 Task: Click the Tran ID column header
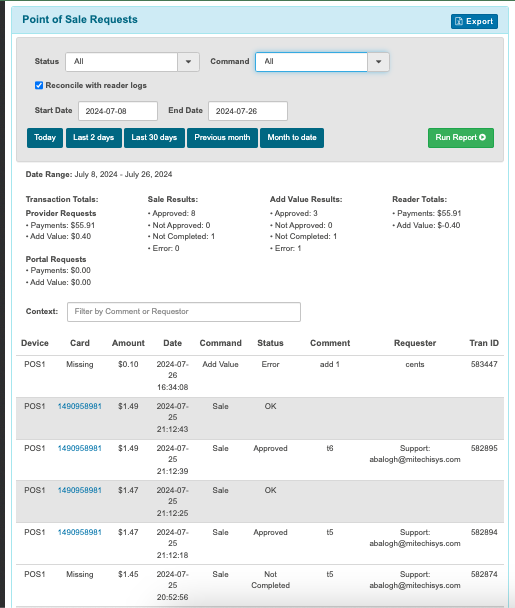click(x=484, y=343)
